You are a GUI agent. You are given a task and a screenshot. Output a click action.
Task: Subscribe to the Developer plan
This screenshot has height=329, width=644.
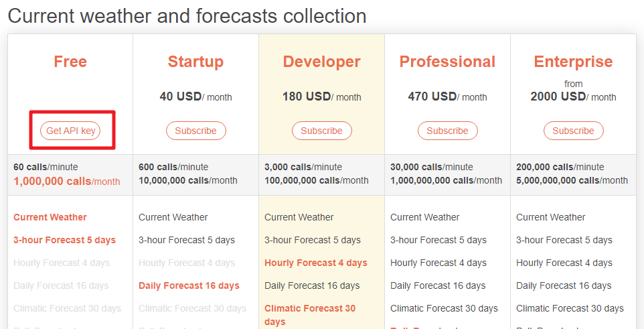point(321,131)
